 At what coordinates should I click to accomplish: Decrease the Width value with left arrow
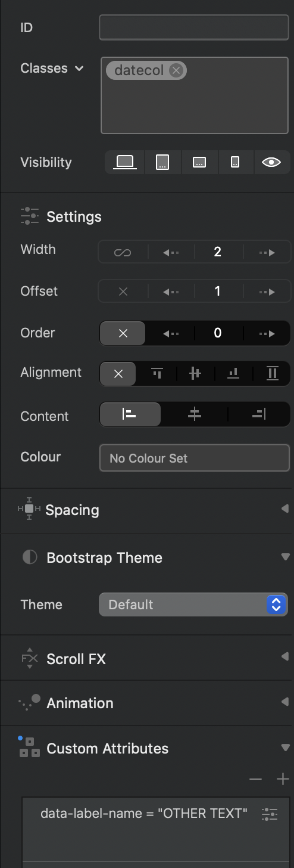[171, 253]
